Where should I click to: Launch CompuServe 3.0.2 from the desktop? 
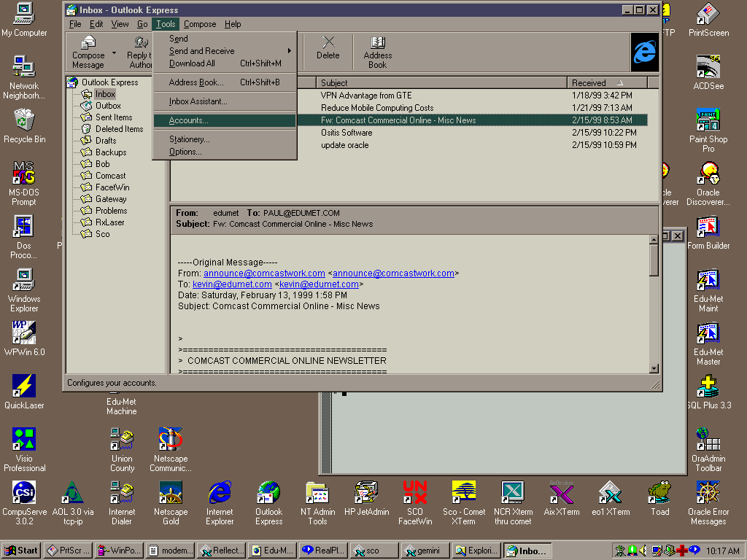pos(24,503)
